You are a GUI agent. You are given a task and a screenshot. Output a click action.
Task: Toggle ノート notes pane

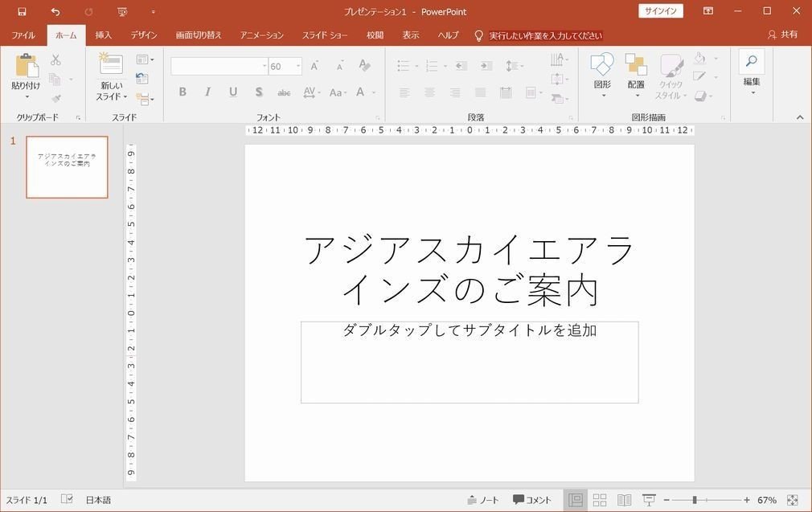click(483, 500)
